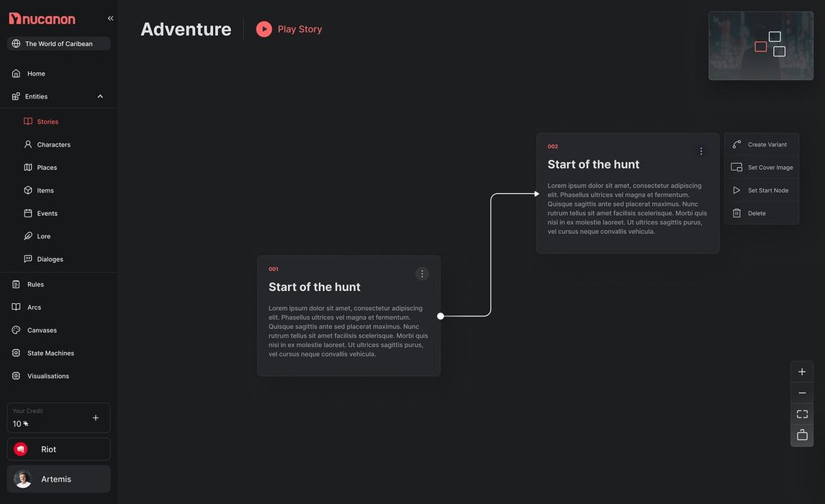Click the canvas minimap thumbnail
This screenshot has height=504, width=825.
coord(761,45)
